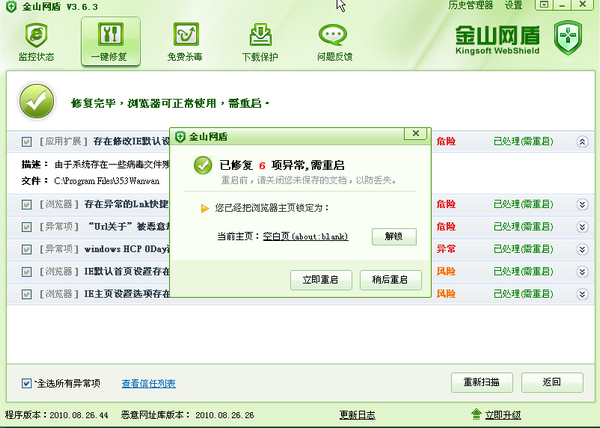Click the 危险 label on 应用扩展 row
The height and width of the screenshot is (428, 600).
click(446, 142)
